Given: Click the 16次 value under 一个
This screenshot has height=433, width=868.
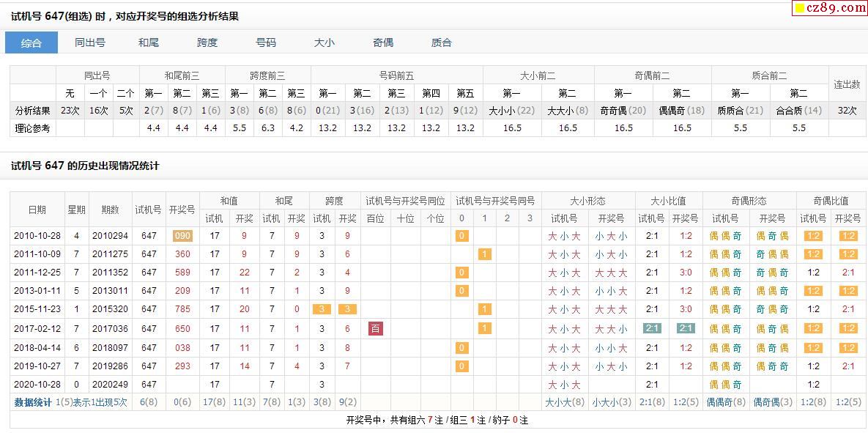Looking at the screenshot, I should pyautogui.click(x=99, y=111).
